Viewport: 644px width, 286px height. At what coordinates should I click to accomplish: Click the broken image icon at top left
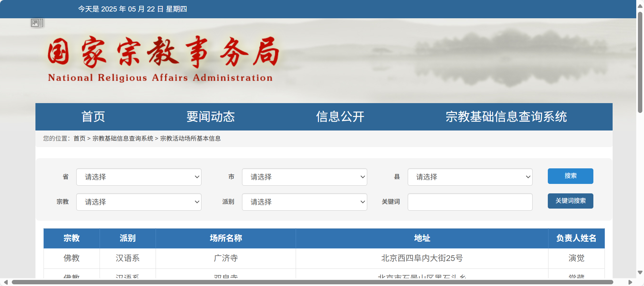(x=37, y=23)
